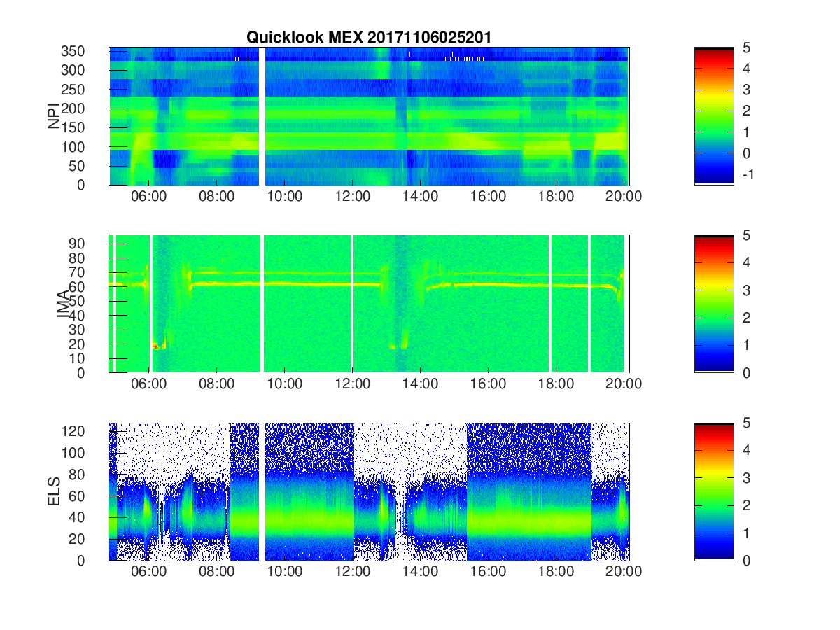Click the '20:00' time label under NPI panel

point(624,197)
